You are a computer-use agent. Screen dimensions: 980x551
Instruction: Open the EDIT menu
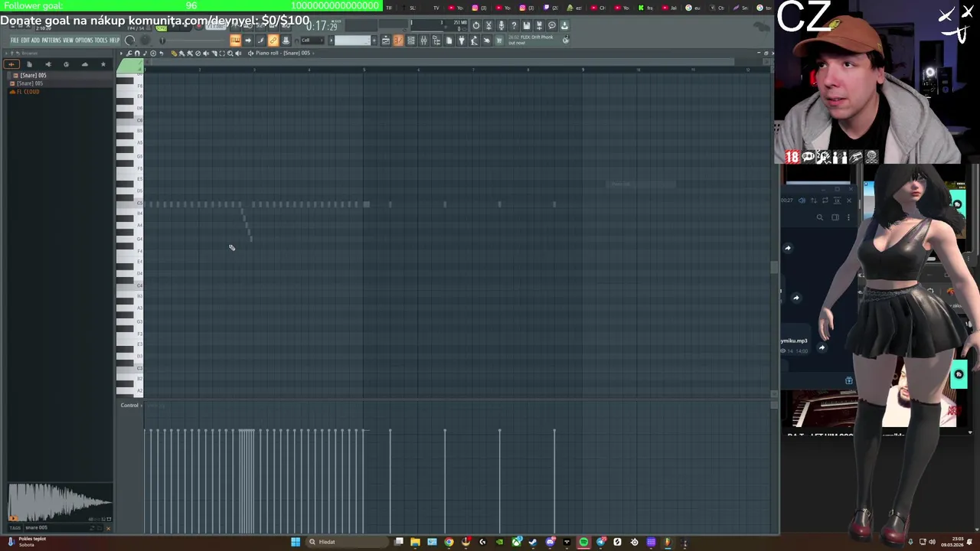pos(25,40)
